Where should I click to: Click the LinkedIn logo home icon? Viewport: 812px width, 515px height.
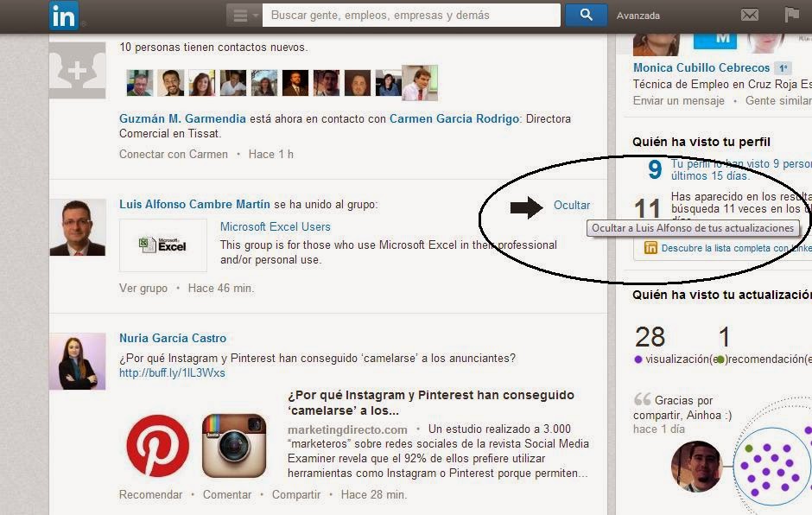pos(63,16)
